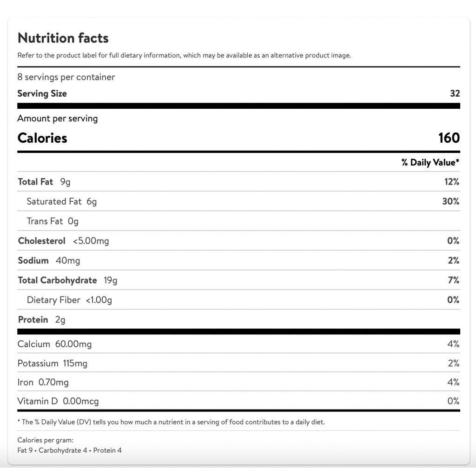Click the Trans Fat 0g row

53,221
